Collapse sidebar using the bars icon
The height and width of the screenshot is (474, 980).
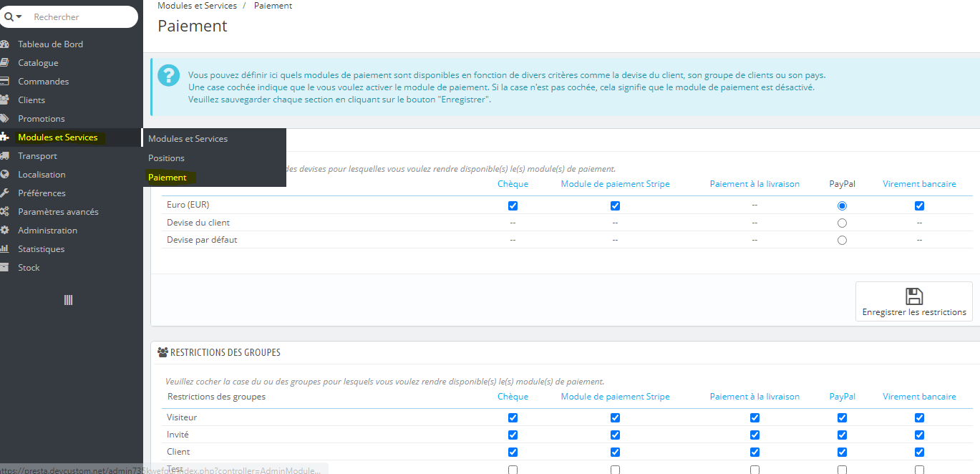(68, 300)
